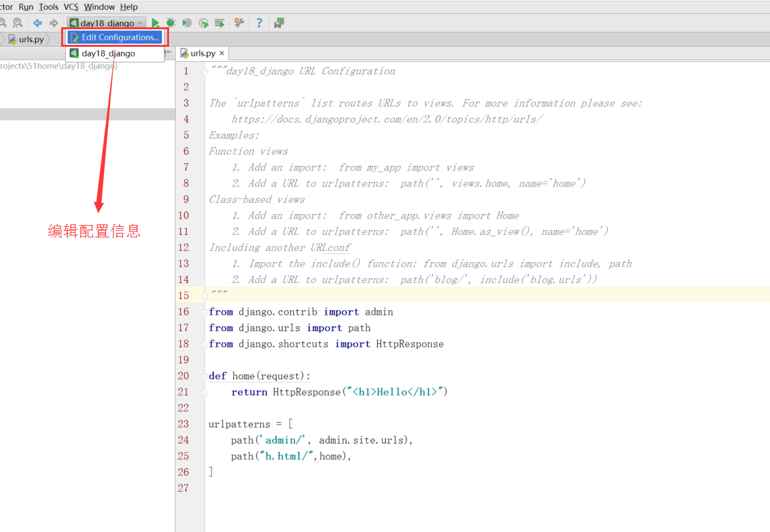Click 'from django.contrib import admin' line
This screenshot has height=532, width=770.
[300, 312]
